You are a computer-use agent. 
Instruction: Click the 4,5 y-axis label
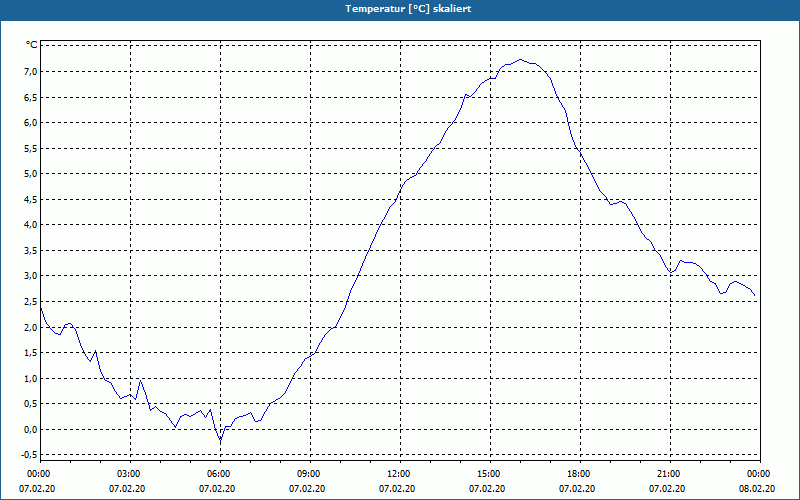point(31,199)
